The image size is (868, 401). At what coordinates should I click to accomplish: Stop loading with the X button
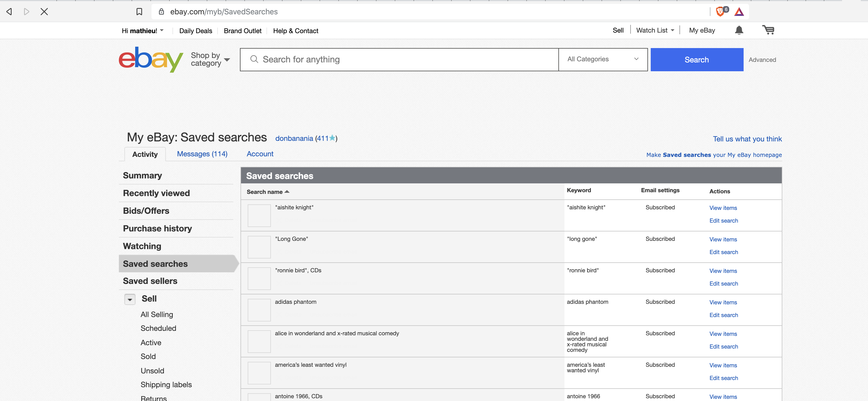44,12
